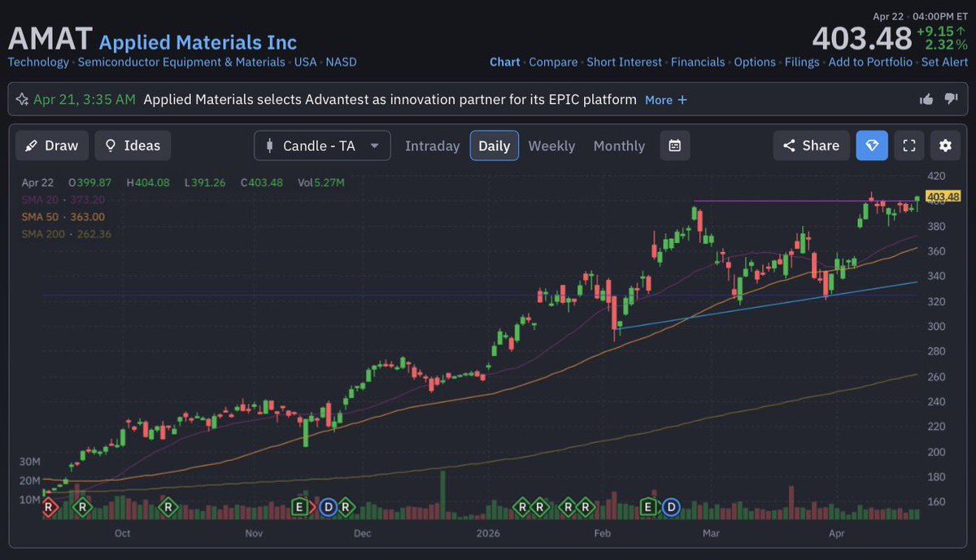Open the Candle - TA chart type dropdown

pos(322,145)
